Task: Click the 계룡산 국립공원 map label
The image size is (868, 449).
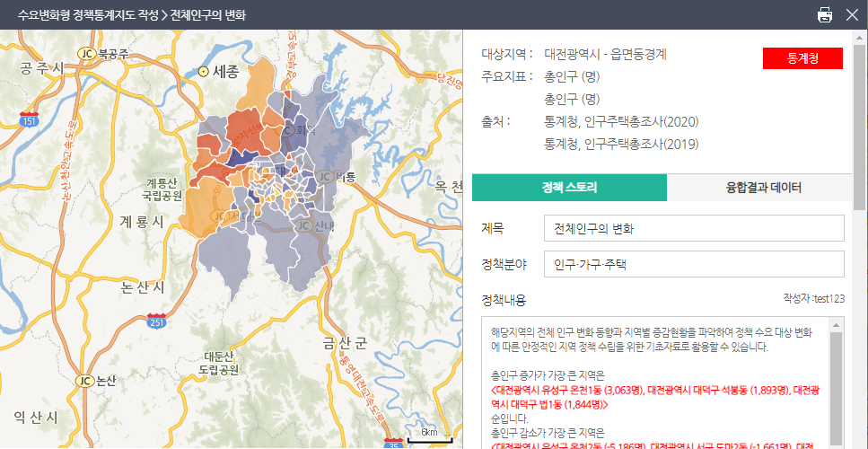Action: tap(162, 189)
